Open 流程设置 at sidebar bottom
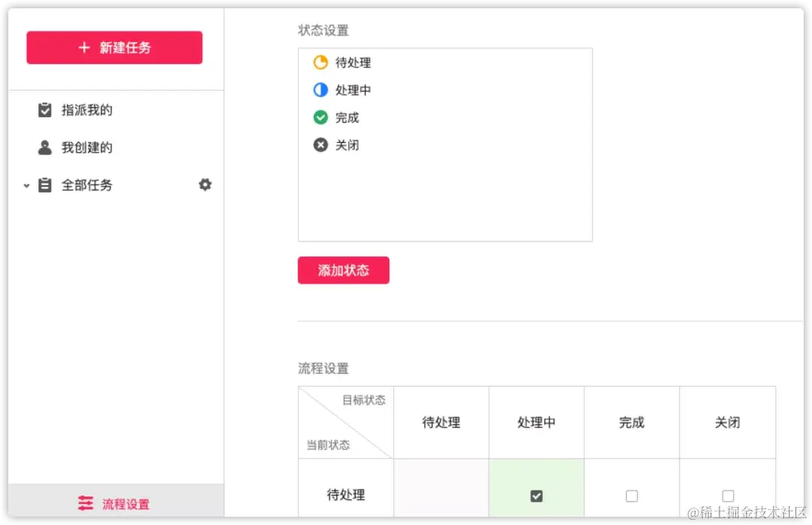This screenshot has width=812, height=525. [125, 504]
